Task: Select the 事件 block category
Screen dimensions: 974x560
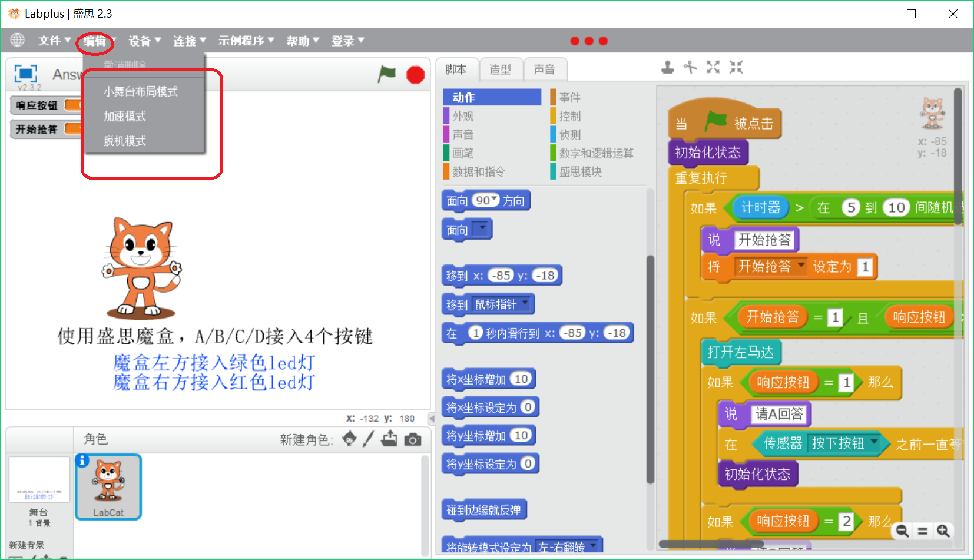Action: click(569, 97)
